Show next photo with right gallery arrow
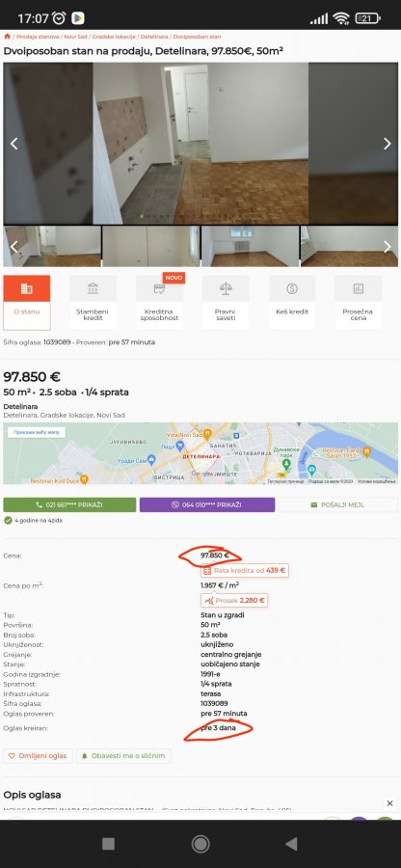 (x=388, y=144)
